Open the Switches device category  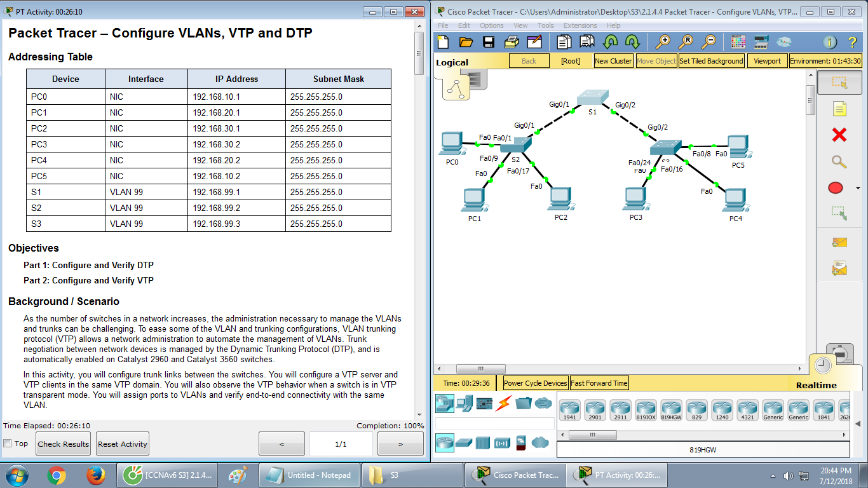(465, 443)
